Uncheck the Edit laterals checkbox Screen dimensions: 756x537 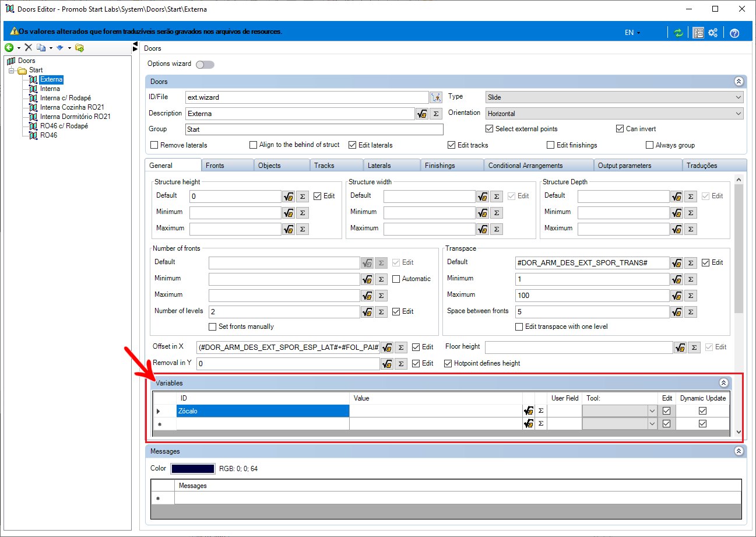coord(353,145)
